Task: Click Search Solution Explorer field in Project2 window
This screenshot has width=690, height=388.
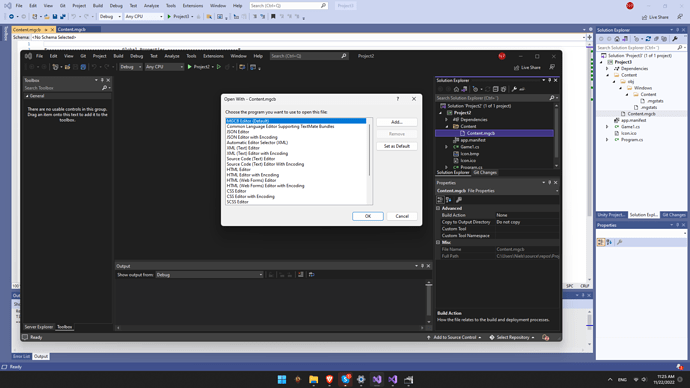Action: [497, 98]
